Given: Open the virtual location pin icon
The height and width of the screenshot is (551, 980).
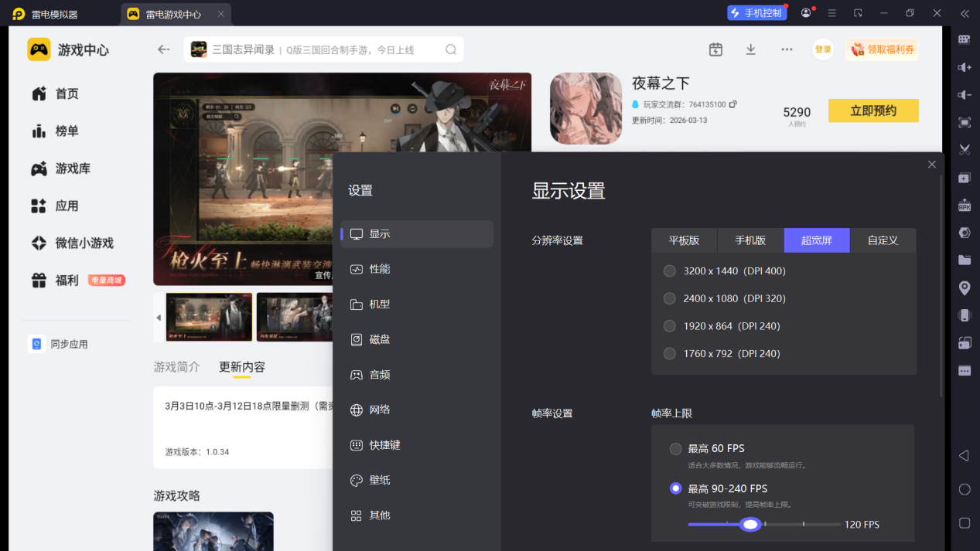Looking at the screenshot, I should 965,288.
